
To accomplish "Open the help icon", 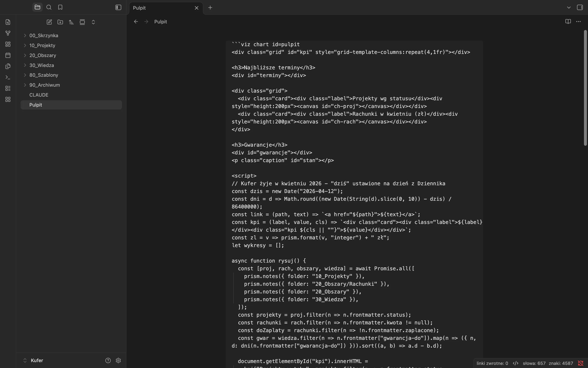I will (108, 360).
